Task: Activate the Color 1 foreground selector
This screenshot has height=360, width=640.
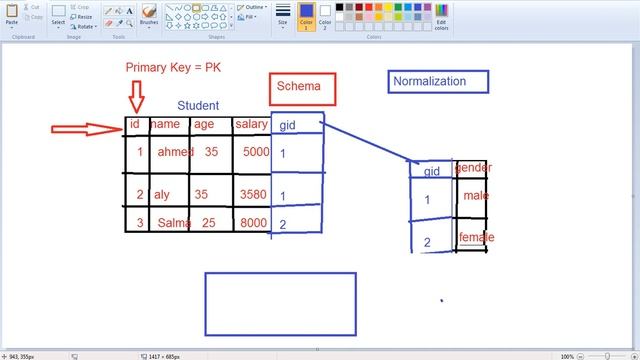Action: [307, 16]
